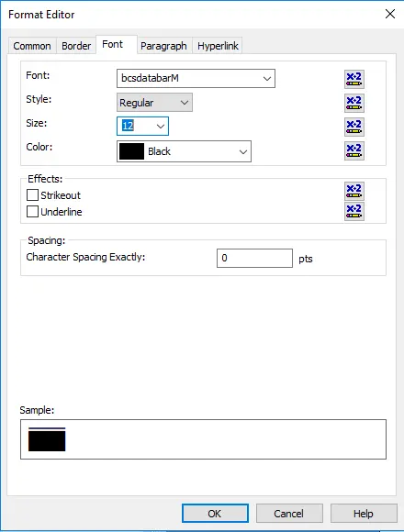Open the Regular style dropdown
The image size is (404, 532).
pyautogui.click(x=185, y=103)
